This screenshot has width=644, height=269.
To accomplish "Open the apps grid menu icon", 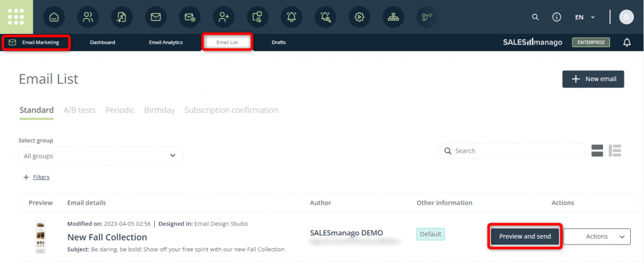I will tap(16, 17).
